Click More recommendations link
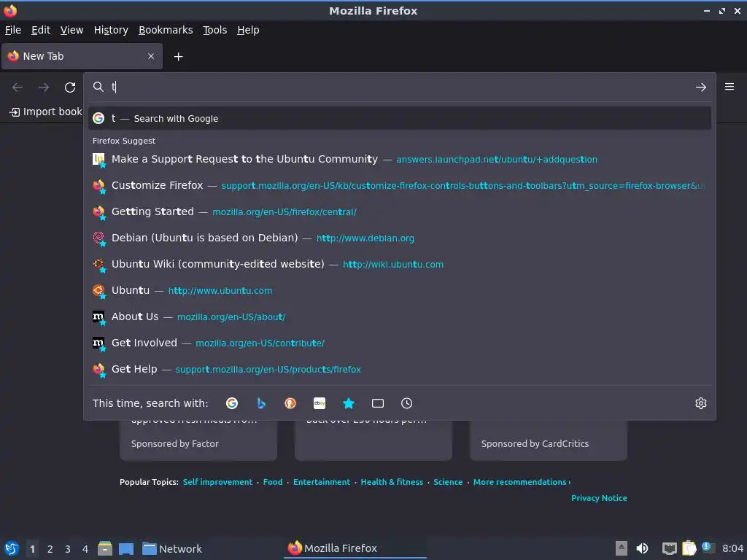The width and height of the screenshot is (747, 560). point(522,482)
